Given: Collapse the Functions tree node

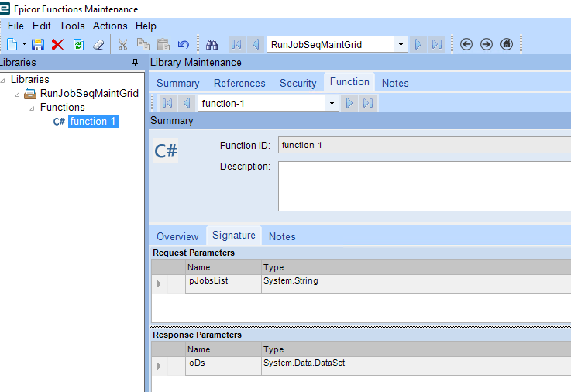Looking at the screenshot, I should [x=32, y=108].
